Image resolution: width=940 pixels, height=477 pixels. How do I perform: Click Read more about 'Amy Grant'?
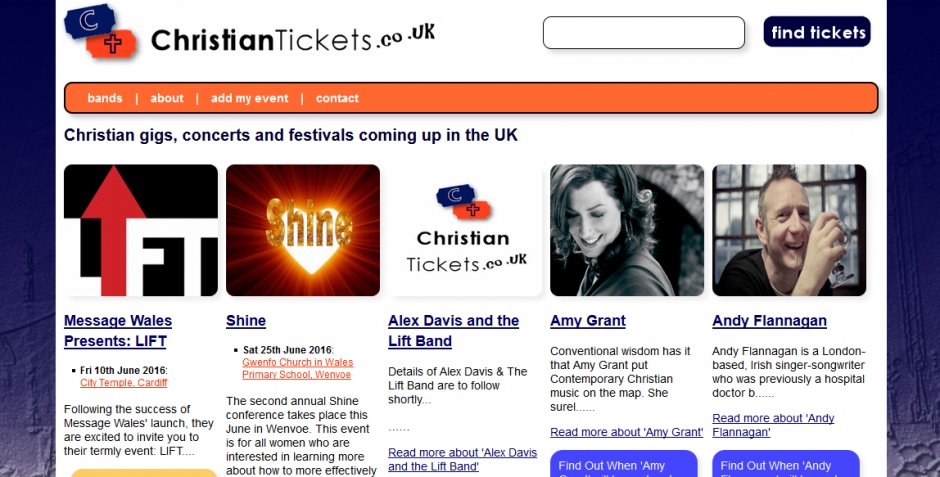[626, 432]
